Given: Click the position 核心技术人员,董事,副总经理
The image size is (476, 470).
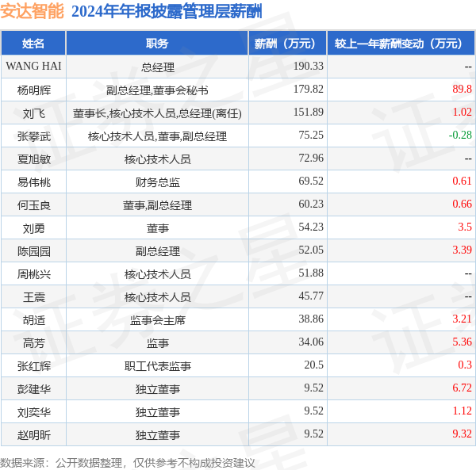Looking at the screenshot, I should coord(157,136).
